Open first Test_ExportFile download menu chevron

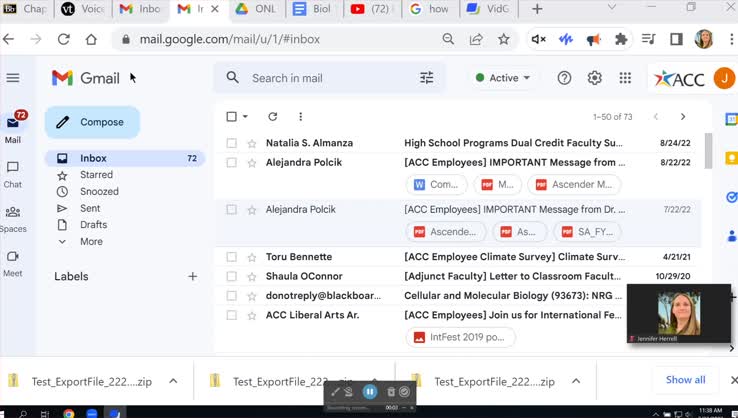173,381
